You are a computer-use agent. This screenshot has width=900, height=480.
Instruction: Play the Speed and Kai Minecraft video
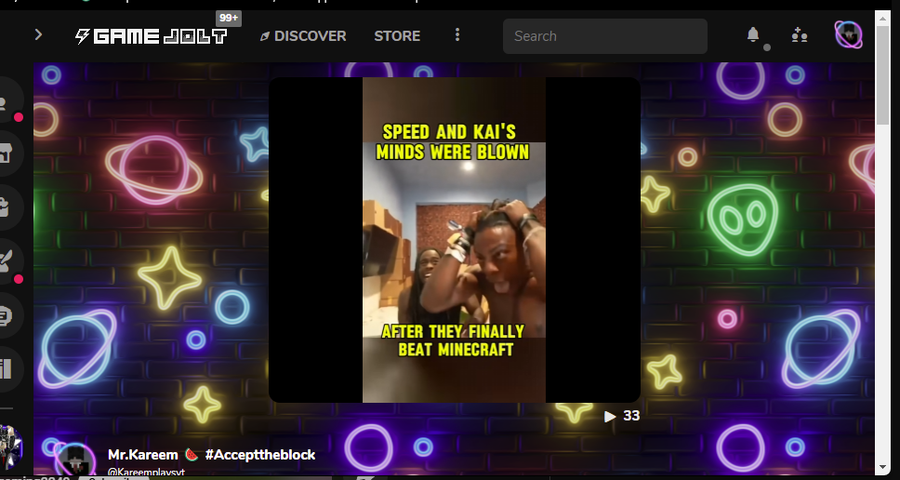click(454, 240)
